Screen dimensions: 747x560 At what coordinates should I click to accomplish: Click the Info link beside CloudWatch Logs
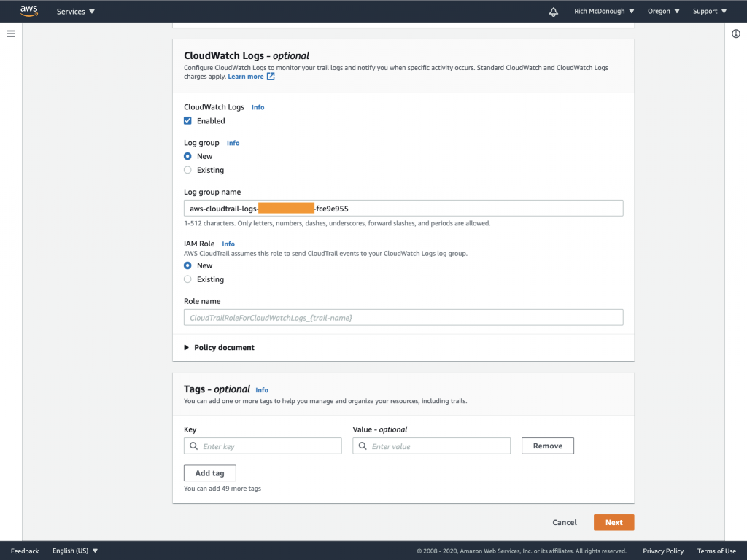258,107
